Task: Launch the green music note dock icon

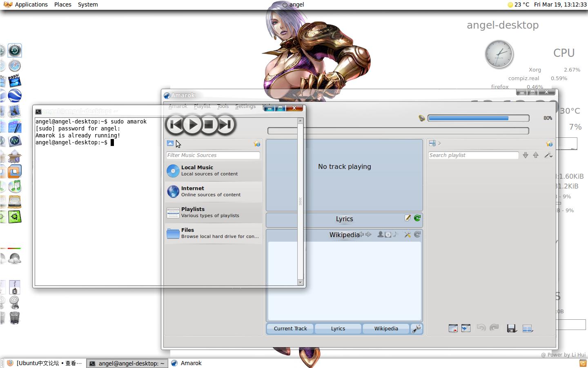Action: point(15,186)
